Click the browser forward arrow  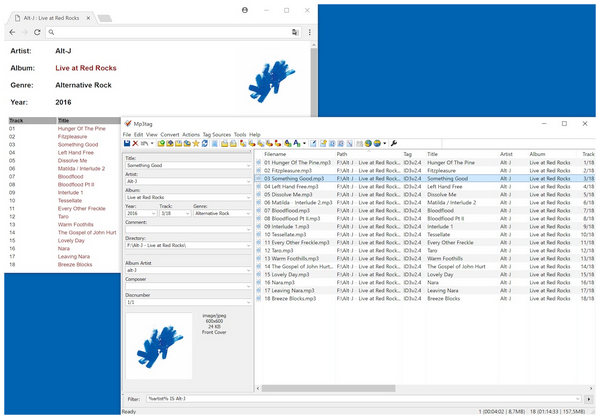coord(25,33)
